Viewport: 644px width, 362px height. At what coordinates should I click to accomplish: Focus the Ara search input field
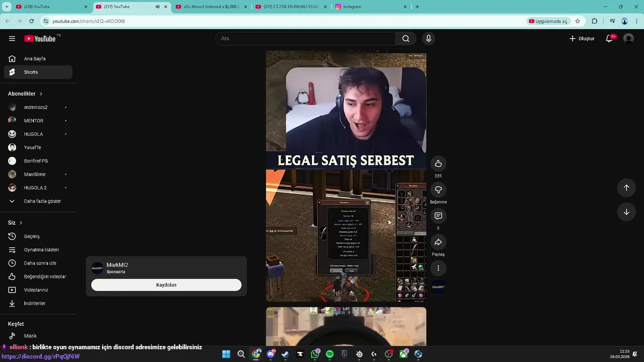305,39
